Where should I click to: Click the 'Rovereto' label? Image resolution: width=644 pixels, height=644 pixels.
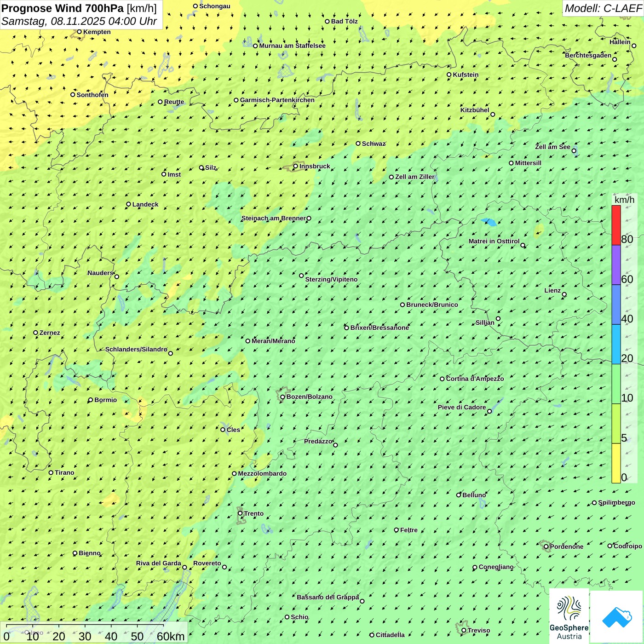click(207, 563)
